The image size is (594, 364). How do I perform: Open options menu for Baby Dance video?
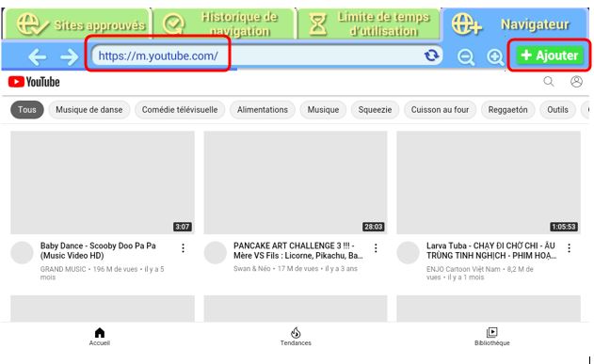(183, 248)
